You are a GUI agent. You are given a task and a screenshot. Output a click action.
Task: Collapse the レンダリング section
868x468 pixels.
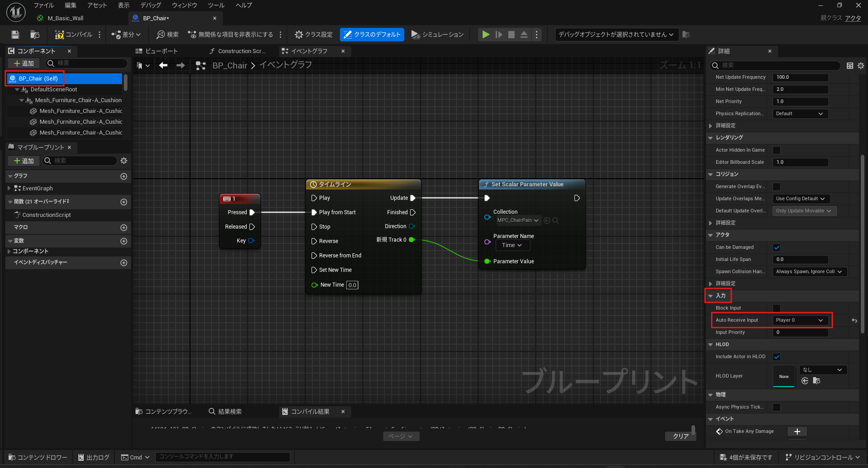tap(711, 138)
